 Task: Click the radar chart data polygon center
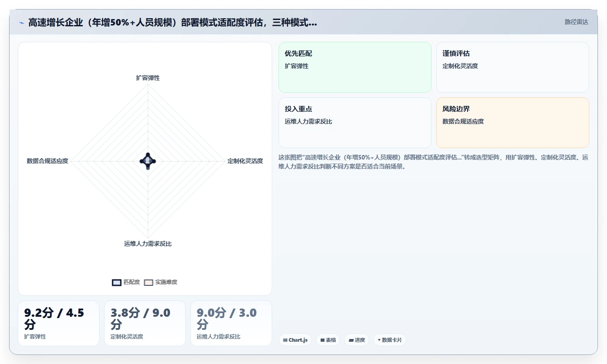[148, 161]
